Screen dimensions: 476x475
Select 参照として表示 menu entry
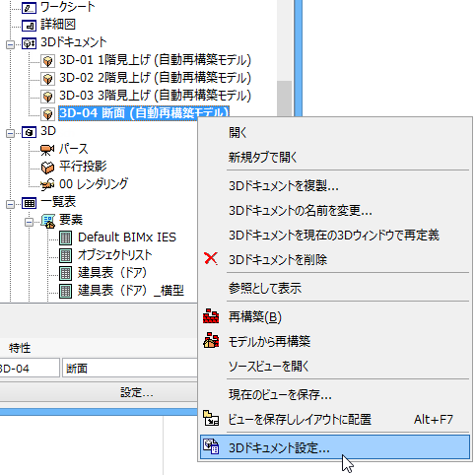(335, 288)
